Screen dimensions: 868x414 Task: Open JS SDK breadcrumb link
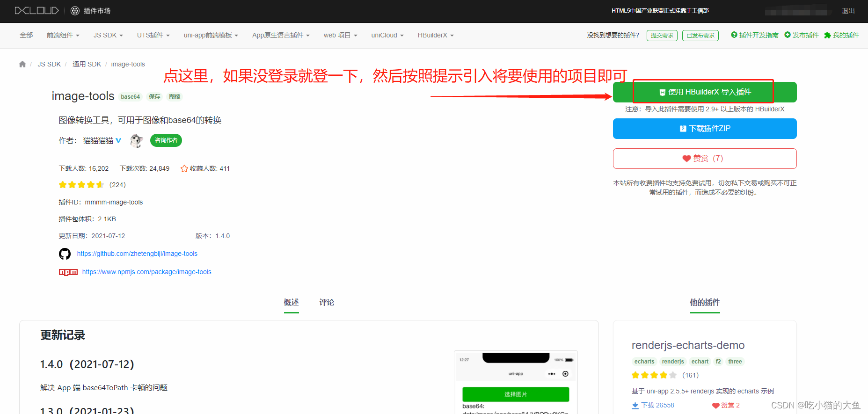49,64
